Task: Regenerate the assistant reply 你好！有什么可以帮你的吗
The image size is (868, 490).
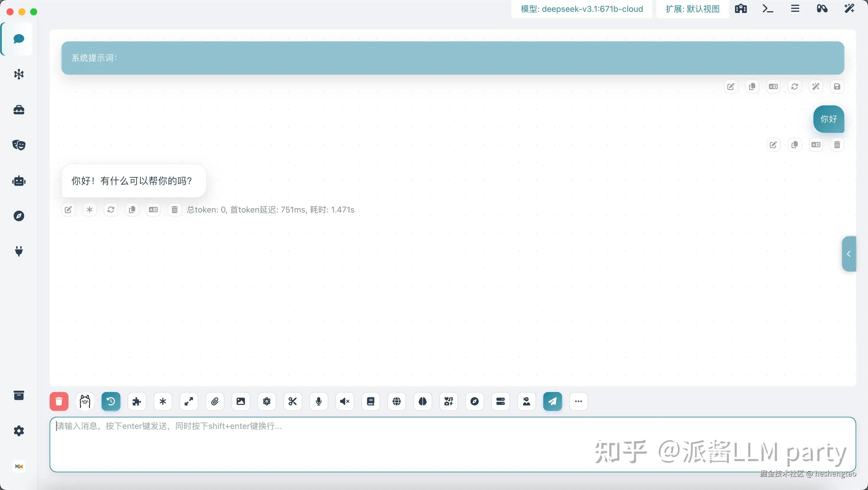Action: pos(111,210)
